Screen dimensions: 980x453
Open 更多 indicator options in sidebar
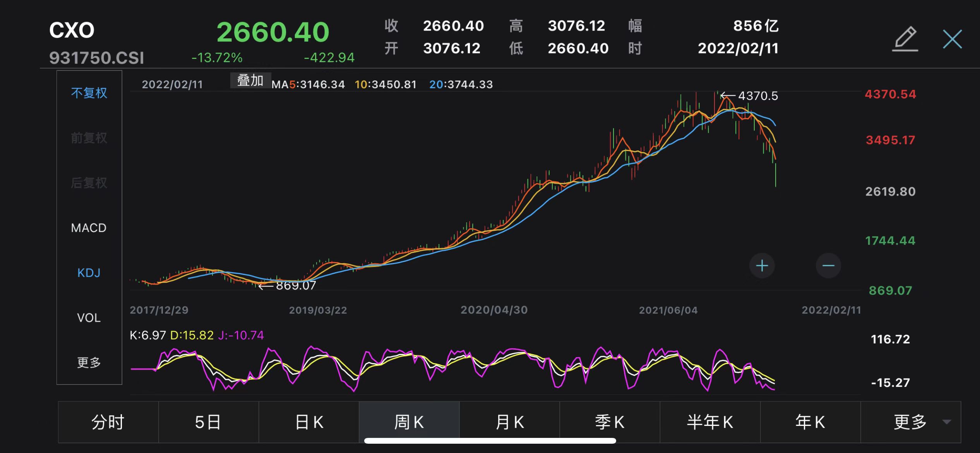pyautogui.click(x=89, y=363)
